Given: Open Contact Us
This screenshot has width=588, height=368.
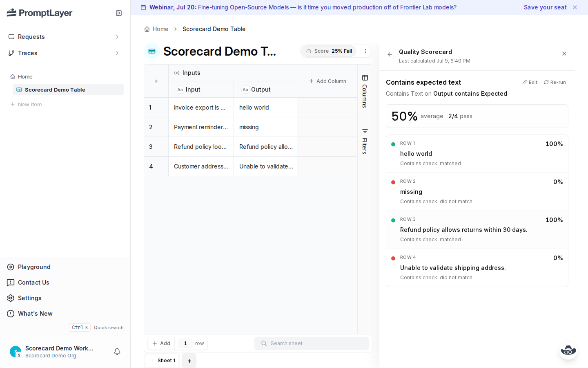Looking at the screenshot, I should point(33,283).
